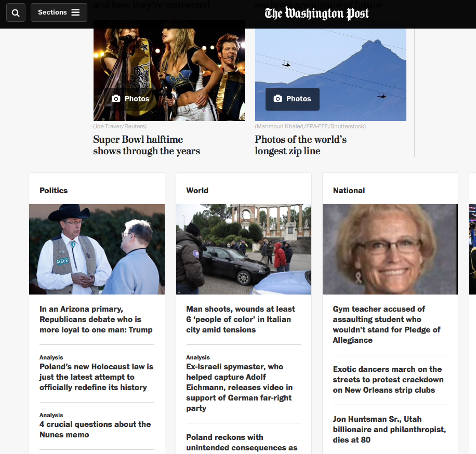Open the World section heading
The width and height of the screenshot is (476, 454).
(197, 191)
